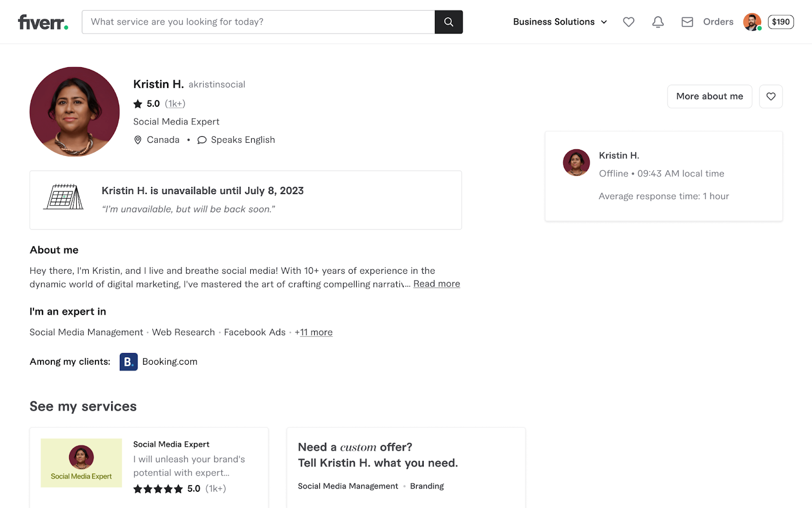Open the Orders menu item
This screenshot has width=812, height=508.
(x=718, y=22)
